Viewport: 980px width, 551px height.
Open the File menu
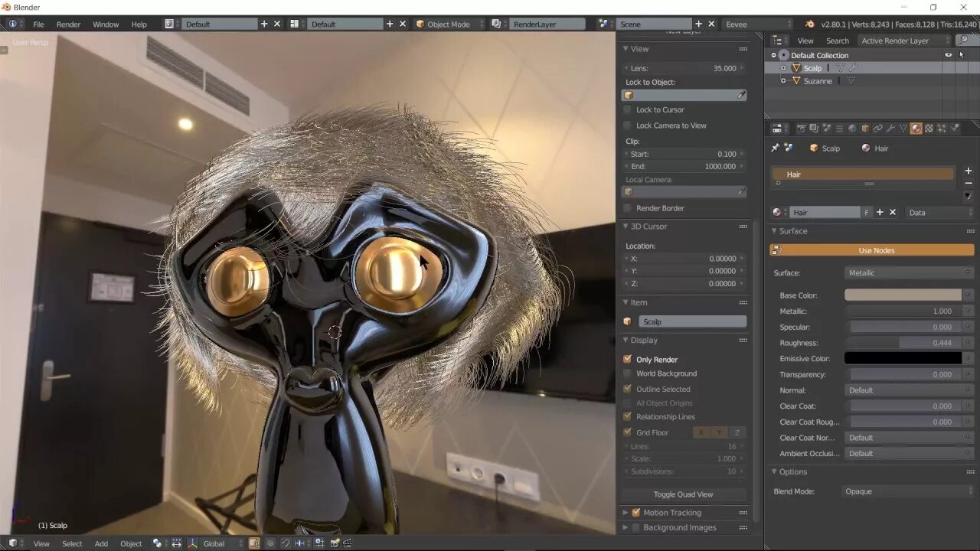point(38,24)
